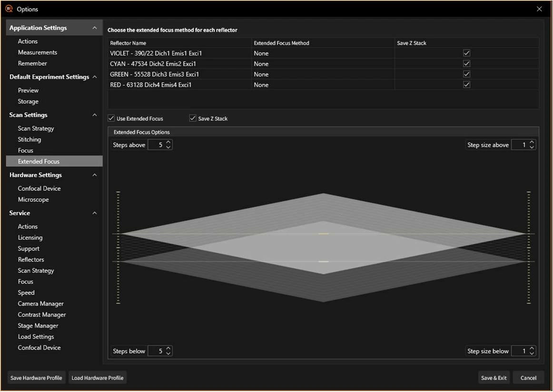Screen dimensions: 553x392
Task: Toggle the Save Z Stack checkbox below table
Action: (193, 118)
